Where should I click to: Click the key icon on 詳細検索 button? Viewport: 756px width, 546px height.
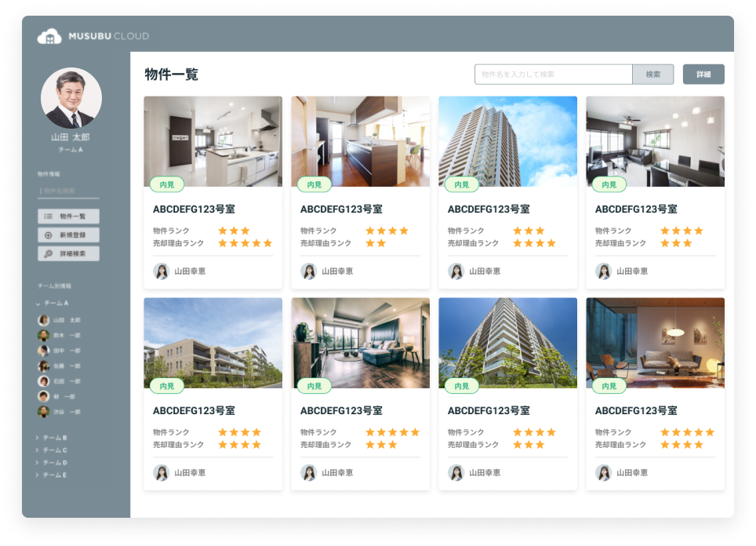pos(48,253)
